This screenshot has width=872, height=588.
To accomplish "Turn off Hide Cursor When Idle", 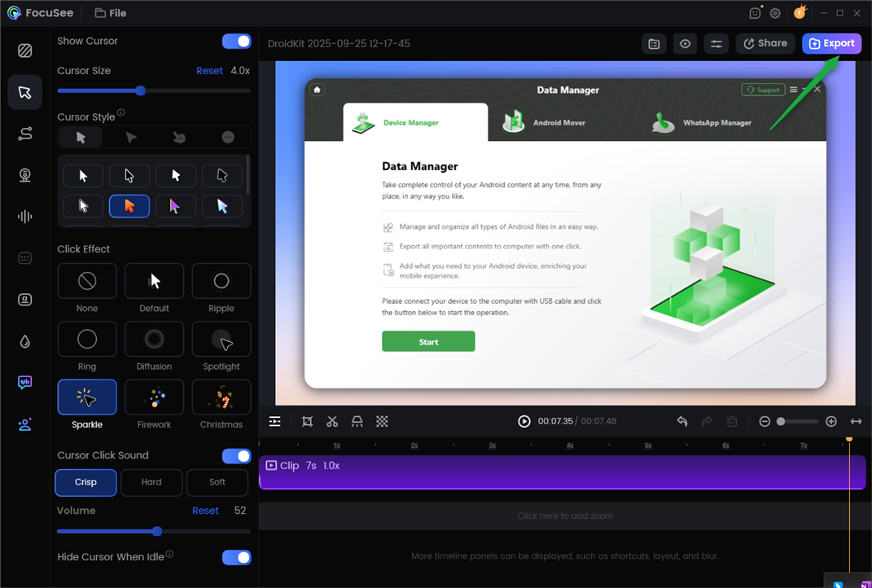I will [x=236, y=557].
